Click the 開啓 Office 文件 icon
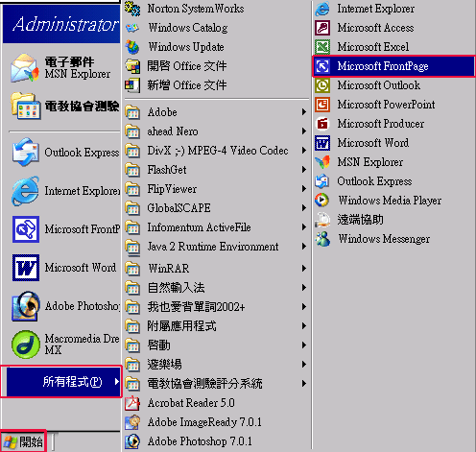 click(x=132, y=66)
